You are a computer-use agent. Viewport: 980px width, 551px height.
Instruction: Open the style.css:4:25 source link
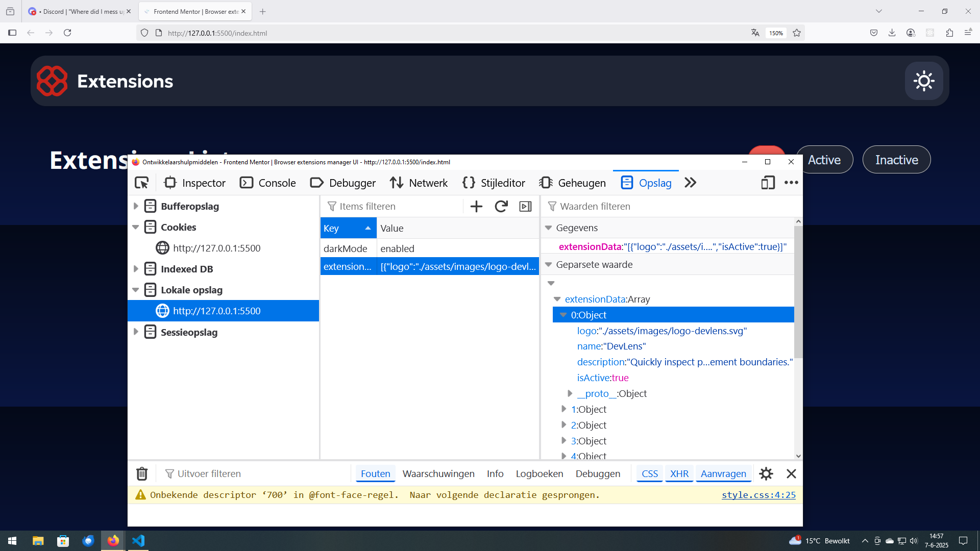point(758,494)
